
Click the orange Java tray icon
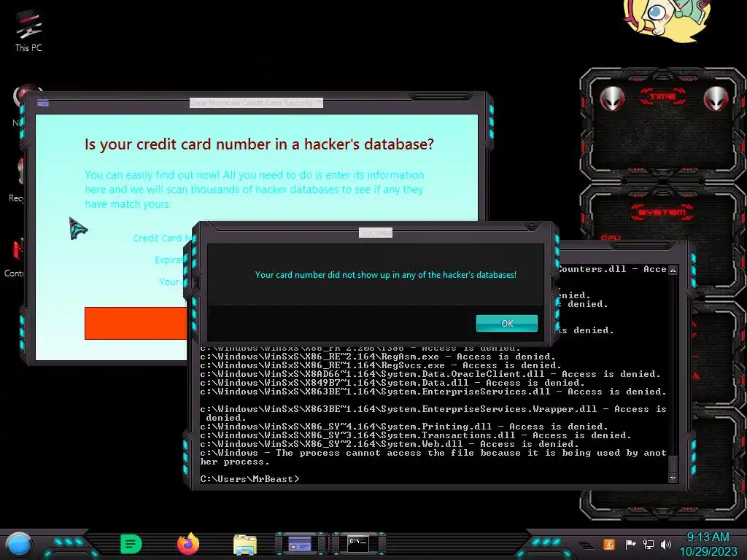(608, 544)
